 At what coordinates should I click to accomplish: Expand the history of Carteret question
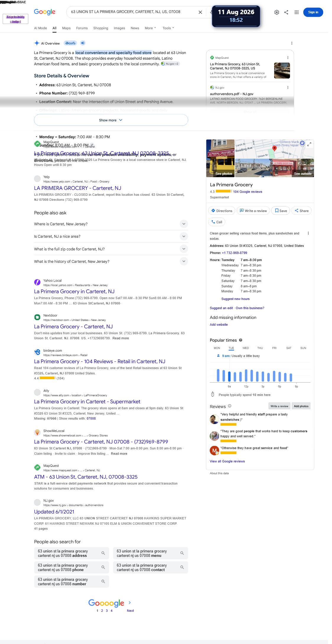point(111,261)
